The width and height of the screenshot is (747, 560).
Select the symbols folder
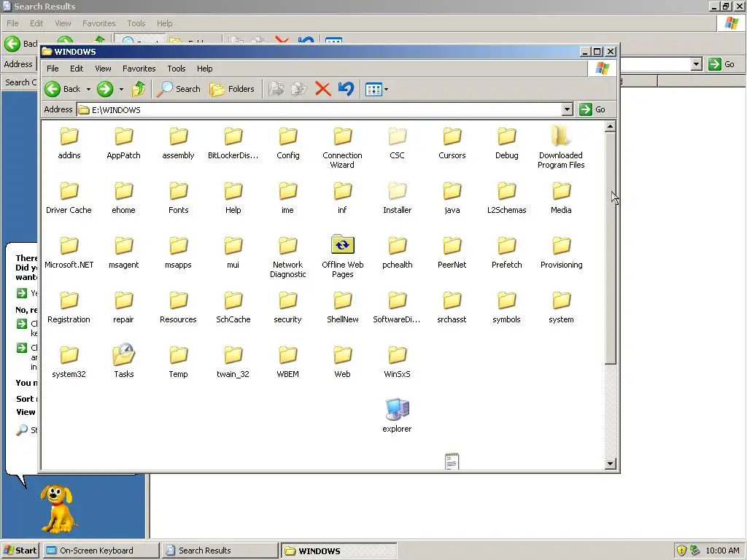pos(507,307)
